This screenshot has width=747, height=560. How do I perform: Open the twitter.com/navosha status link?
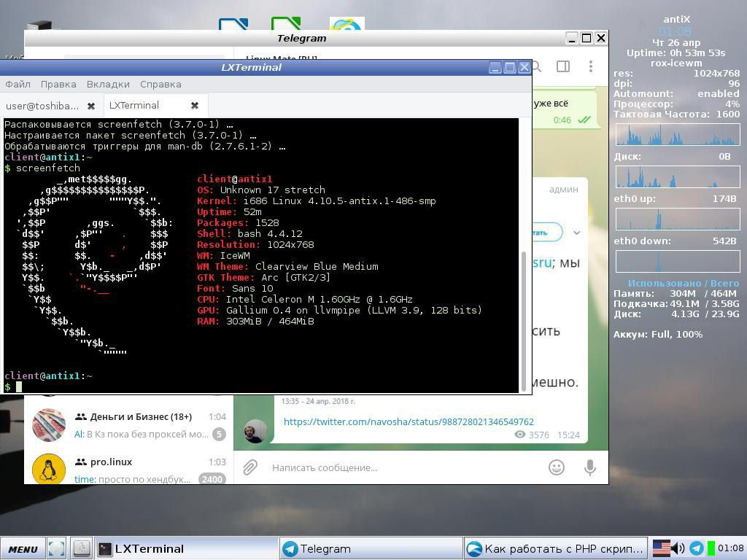click(x=409, y=421)
